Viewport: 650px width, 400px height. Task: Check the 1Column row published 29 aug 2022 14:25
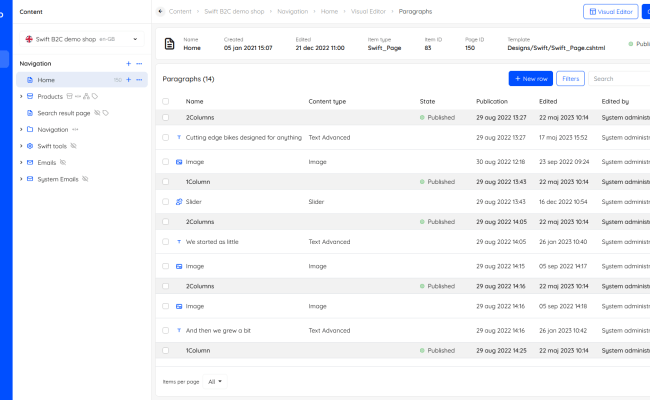pyautogui.click(x=166, y=350)
